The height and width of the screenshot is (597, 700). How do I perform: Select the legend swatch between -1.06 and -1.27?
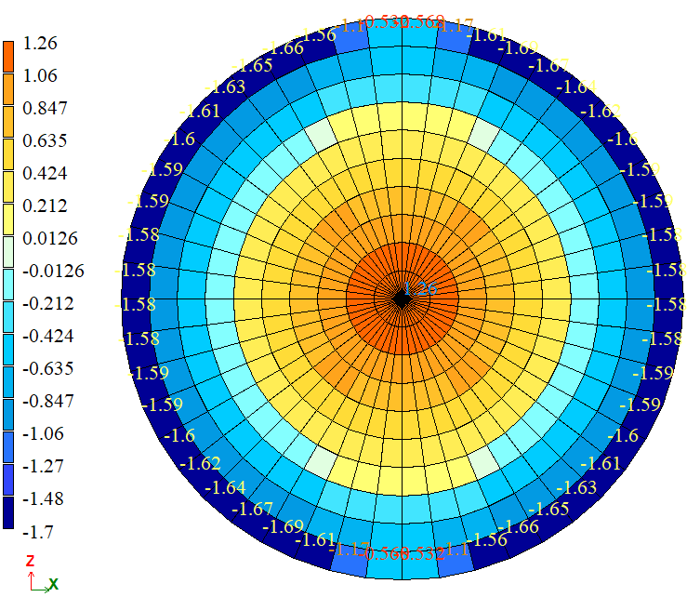(8, 449)
